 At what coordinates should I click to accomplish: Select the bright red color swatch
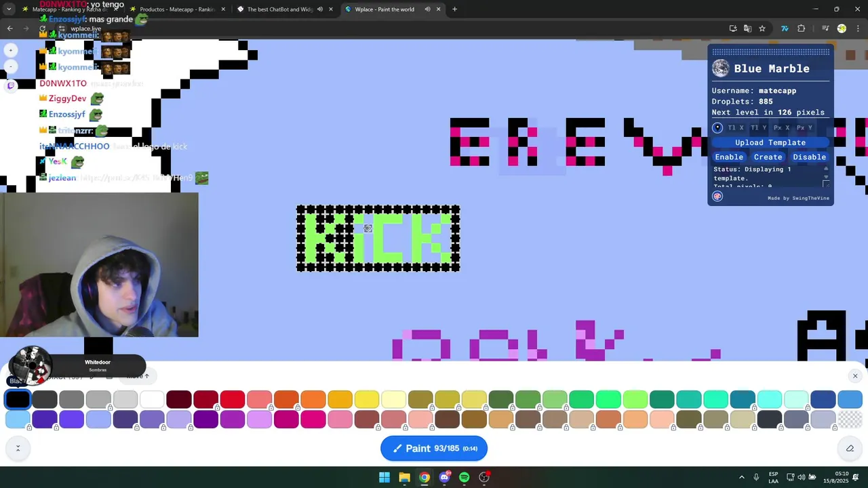tap(232, 399)
